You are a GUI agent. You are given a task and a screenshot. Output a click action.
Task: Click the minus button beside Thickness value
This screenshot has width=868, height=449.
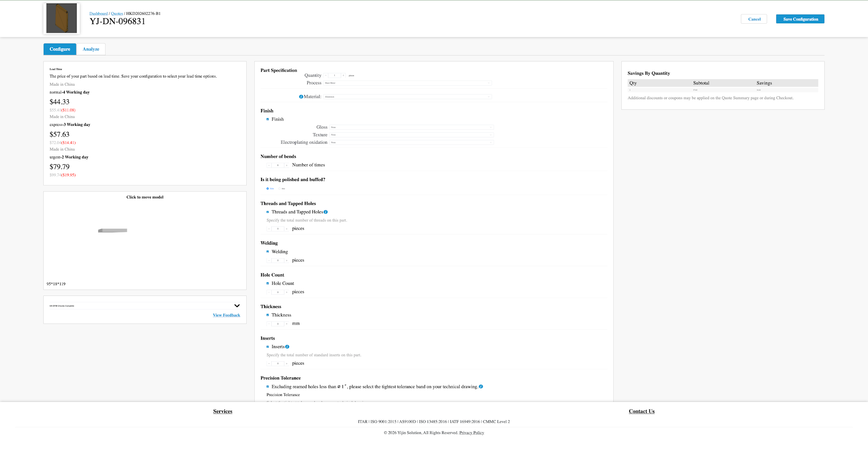pyautogui.click(x=268, y=323)
